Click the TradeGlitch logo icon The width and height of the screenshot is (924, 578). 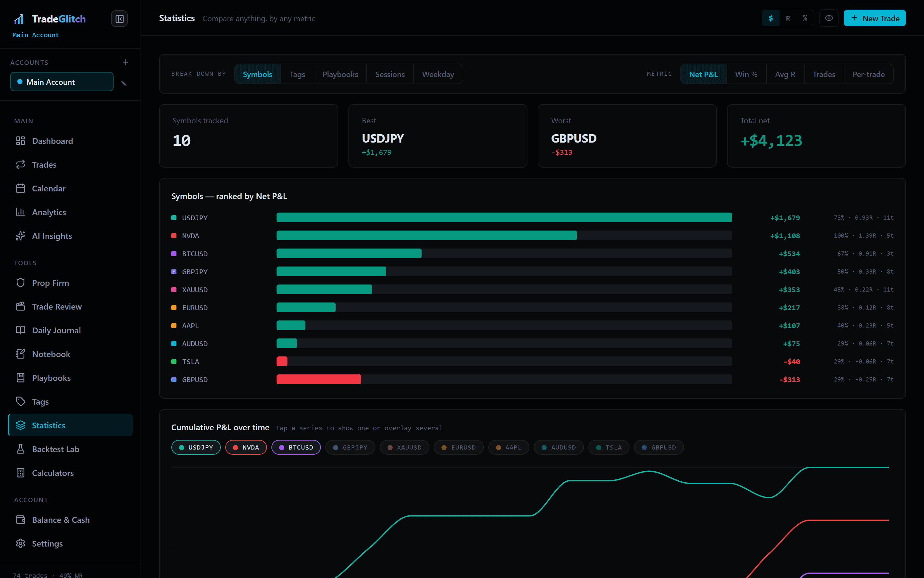[x=19, y=19]
